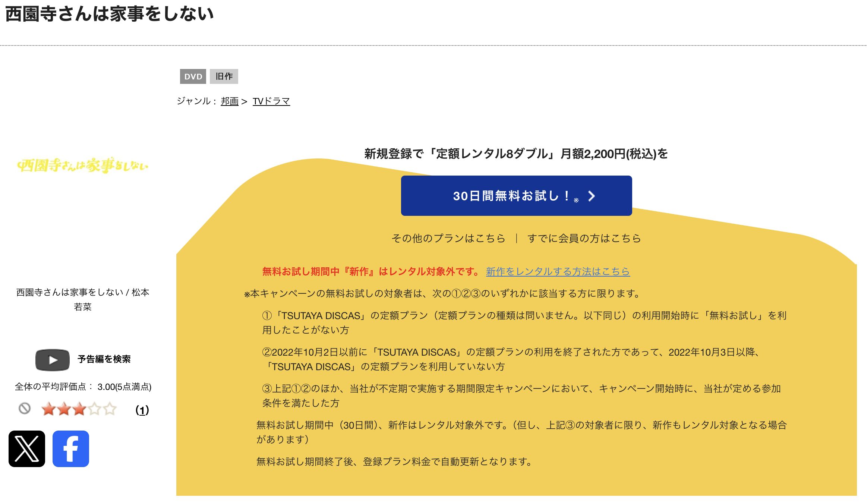867x504 pixels.
Task: Start the 30日間無料お試し trial
Action: (x=516, y=196)
